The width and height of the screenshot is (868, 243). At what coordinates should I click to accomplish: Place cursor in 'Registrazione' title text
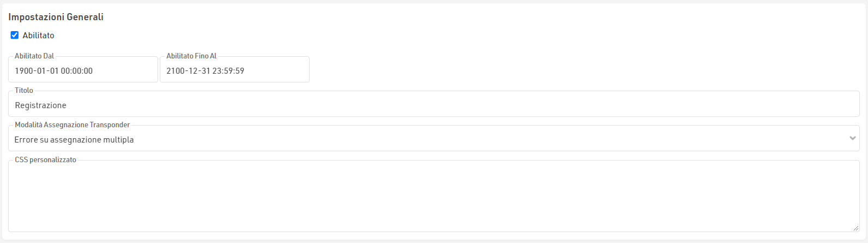[x=41, y=105]
